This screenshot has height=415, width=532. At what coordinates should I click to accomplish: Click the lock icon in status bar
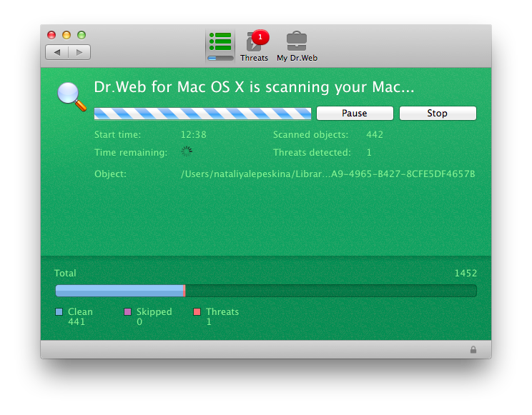(473, 349)
